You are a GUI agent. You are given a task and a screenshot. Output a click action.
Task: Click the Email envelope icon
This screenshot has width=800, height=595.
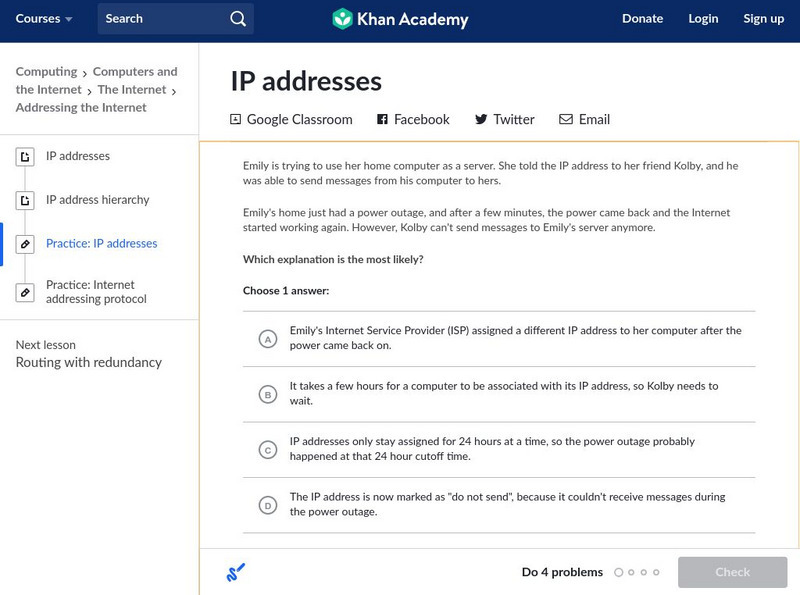coord(566,119)
